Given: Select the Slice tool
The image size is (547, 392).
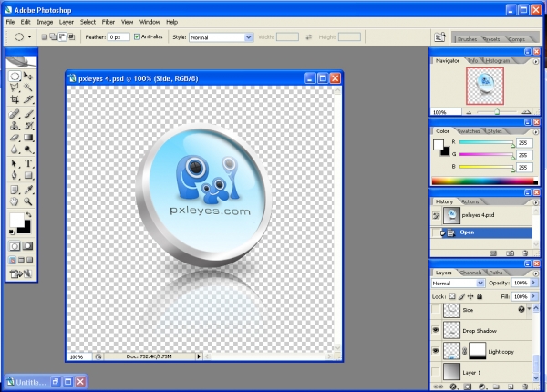Looking at the screenshot, I should pyautogui.click(x=28, y=99).
